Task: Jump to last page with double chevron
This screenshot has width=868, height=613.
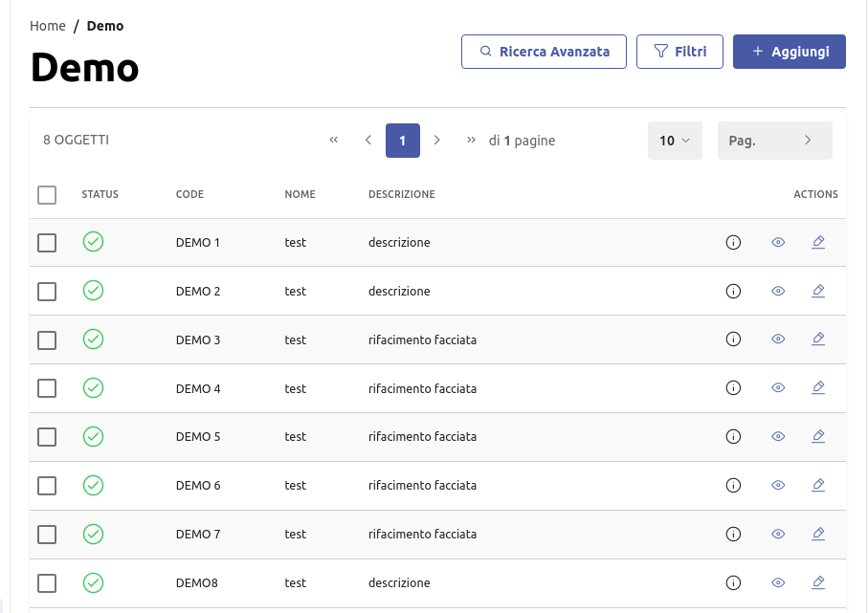Action: tap(471, 141)
